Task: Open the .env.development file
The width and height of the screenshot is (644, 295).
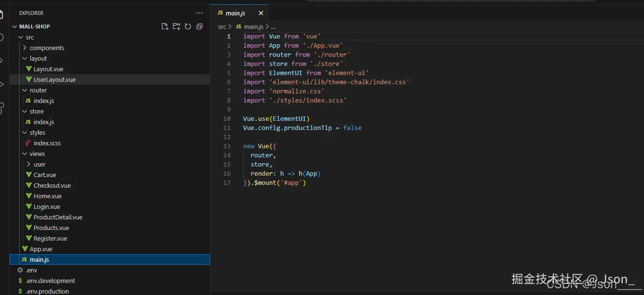Action: click(50, 281)
